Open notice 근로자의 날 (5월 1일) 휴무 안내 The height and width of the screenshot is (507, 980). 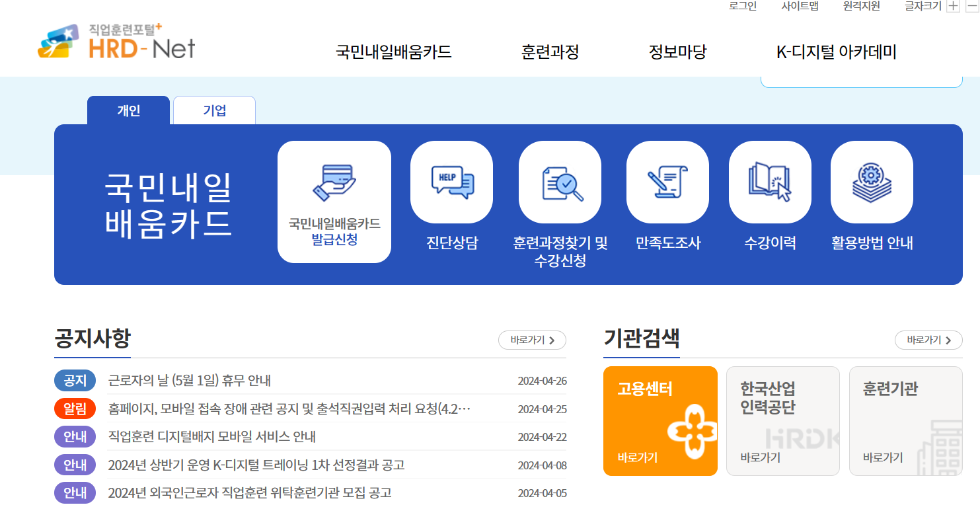tap(190, 381)
